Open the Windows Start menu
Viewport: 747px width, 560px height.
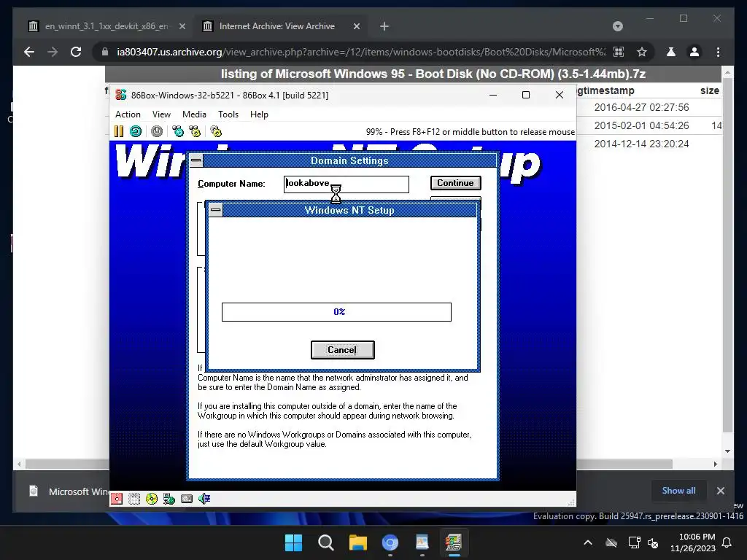293,542
